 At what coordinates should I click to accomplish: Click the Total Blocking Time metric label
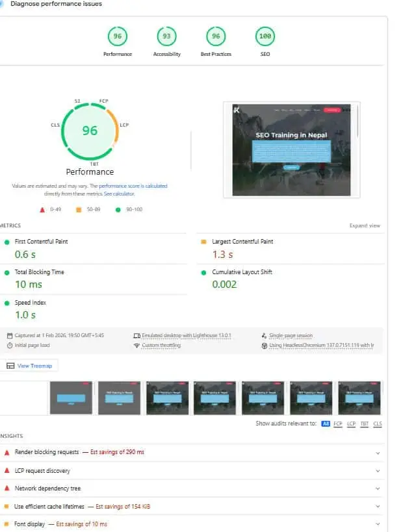[40, 272]
